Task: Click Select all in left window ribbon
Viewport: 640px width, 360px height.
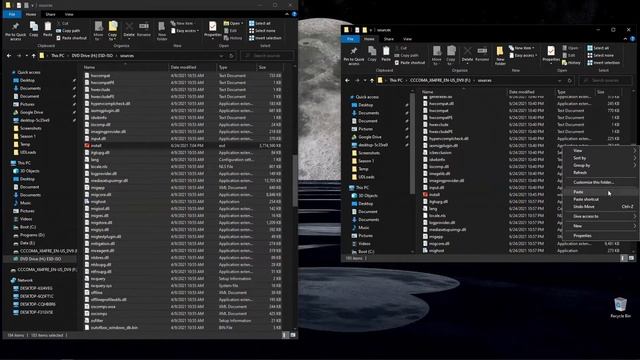Action: pos(260,23)
